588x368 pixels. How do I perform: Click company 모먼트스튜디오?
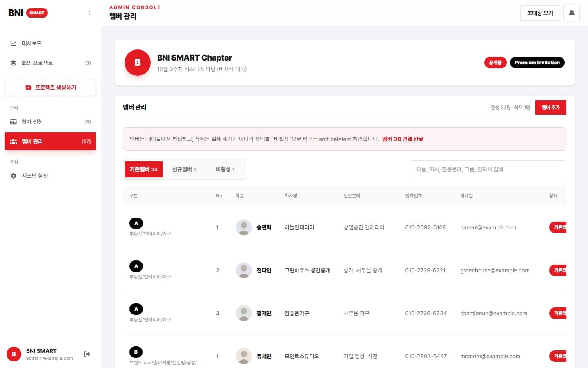(x=302, y=356)
